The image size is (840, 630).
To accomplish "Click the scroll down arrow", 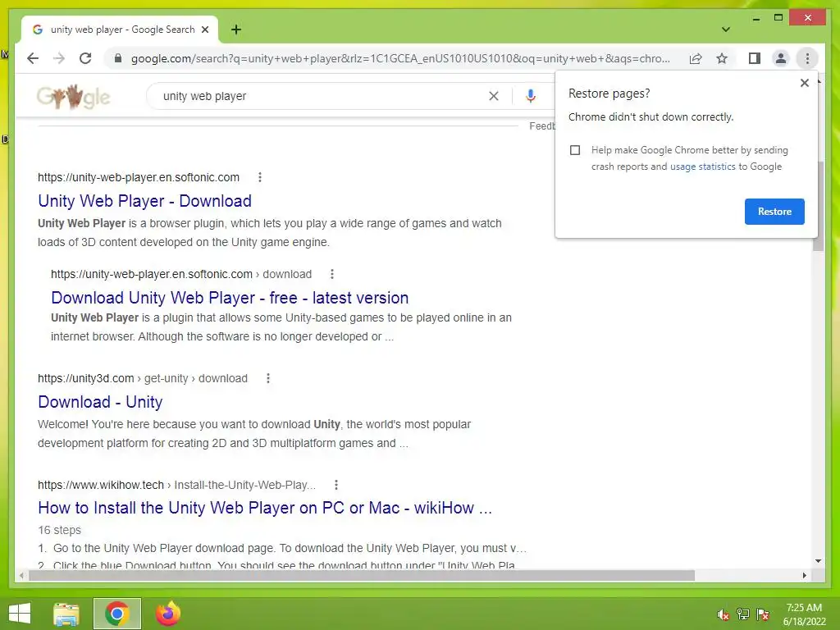I will (x=818, y=561).
